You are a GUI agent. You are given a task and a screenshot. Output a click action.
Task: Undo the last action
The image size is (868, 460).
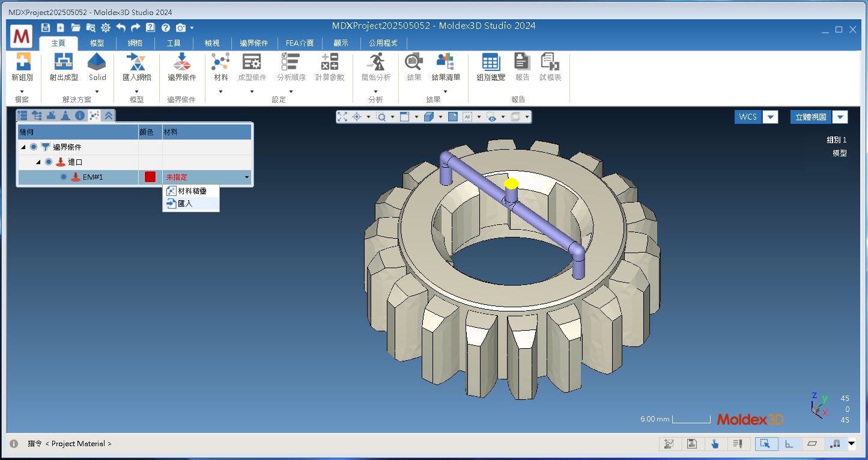tap(121, 28)
